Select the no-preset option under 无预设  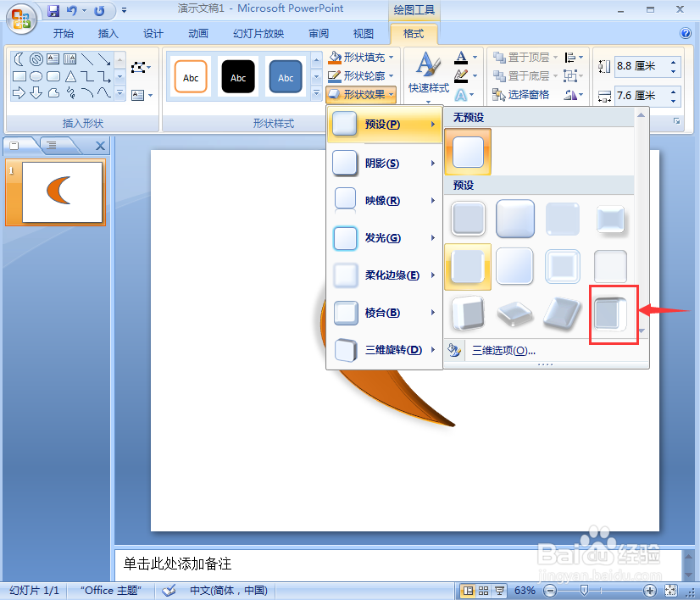tap(468, 152)
